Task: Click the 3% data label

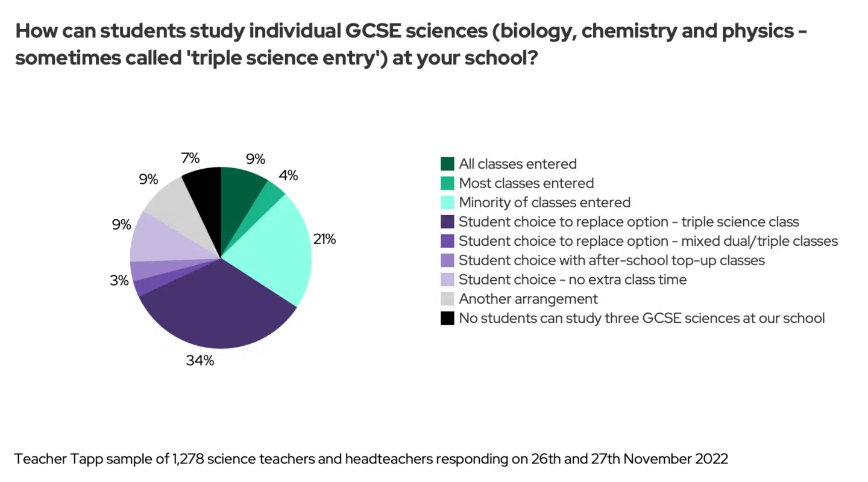Action: tap(119, 280)
